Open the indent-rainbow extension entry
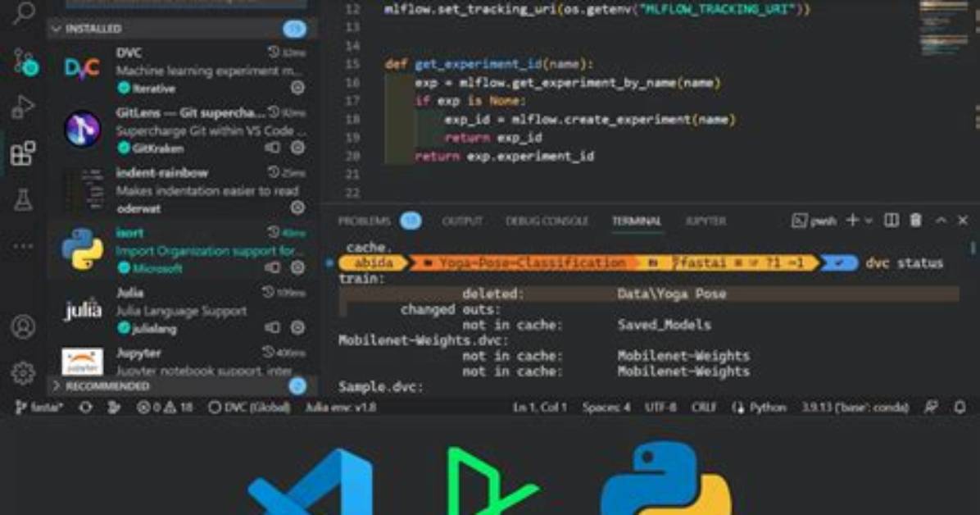 (183, 190)
